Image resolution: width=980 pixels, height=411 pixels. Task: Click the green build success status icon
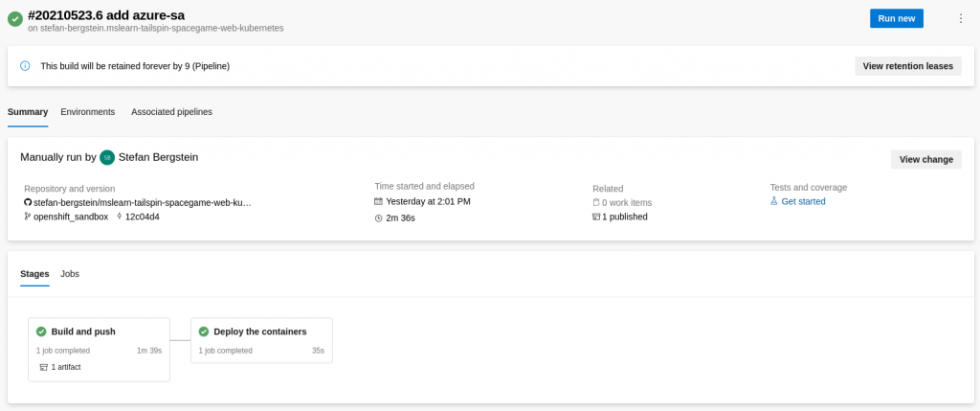point(15,19)
